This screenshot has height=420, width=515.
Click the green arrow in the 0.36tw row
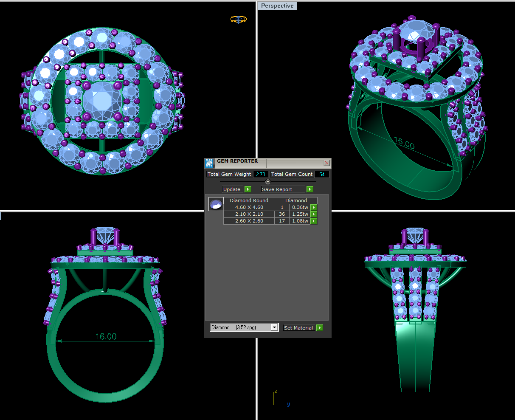314,207
